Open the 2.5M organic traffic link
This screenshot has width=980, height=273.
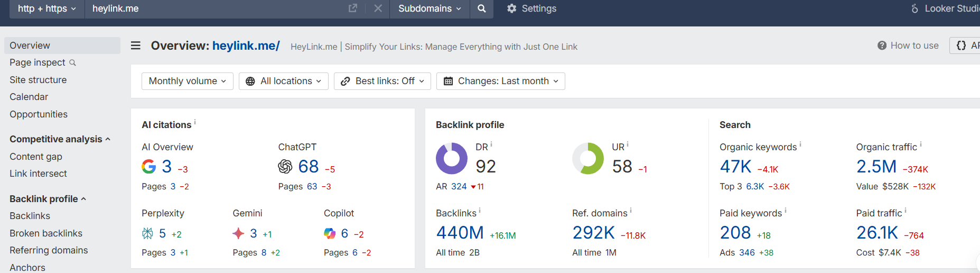[876, 167]
